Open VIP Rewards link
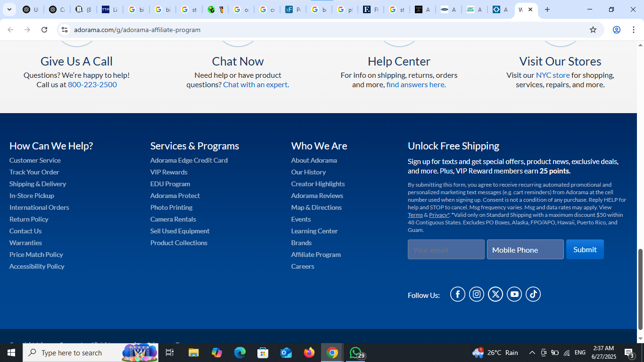The height and width of the screenshot is (362, 644). click(169, 172)
